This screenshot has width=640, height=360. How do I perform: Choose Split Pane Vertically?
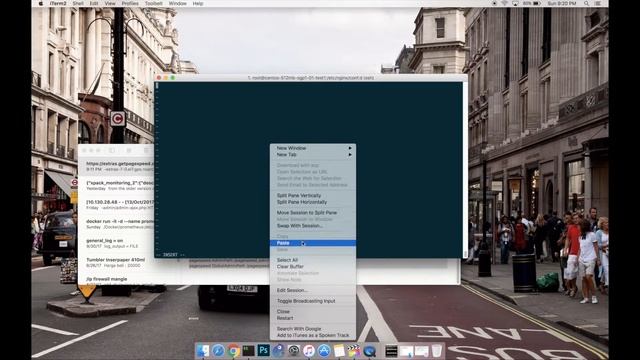(313, 196)
